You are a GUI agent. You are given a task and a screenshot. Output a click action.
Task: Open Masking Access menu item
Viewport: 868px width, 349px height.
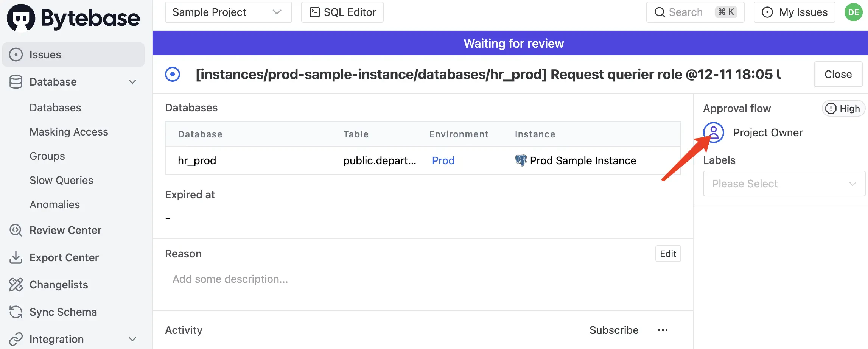69,132
